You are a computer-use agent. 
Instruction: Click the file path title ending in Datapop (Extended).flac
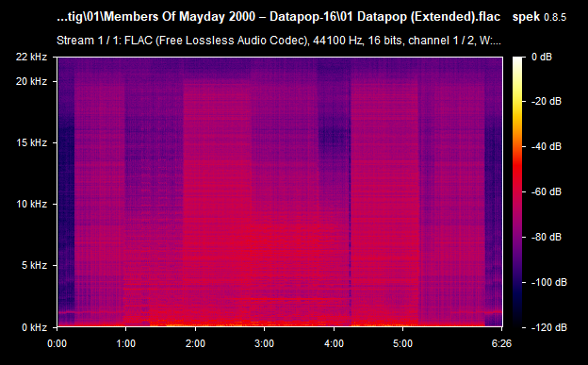click(279, 17)
